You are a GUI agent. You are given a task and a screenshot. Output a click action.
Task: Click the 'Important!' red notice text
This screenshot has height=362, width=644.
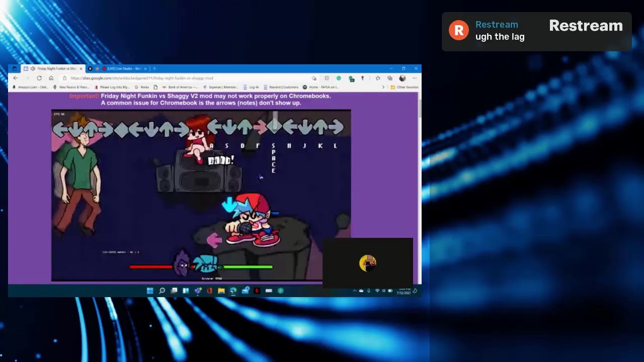(x=84, y=96)
